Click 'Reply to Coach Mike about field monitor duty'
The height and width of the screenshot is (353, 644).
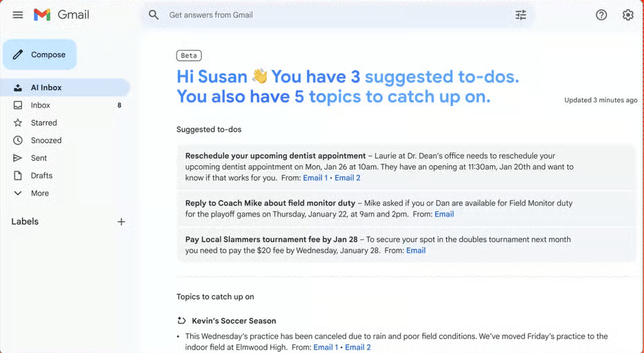(270, 203)
